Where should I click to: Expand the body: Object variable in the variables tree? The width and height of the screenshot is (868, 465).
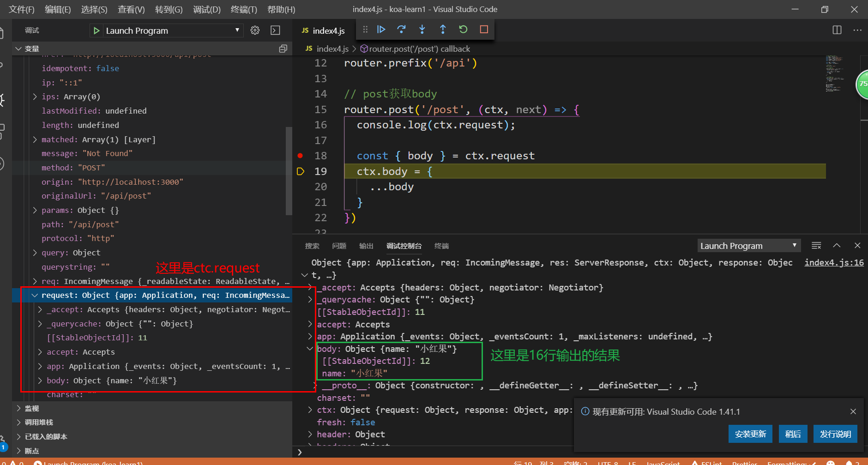click(40, 380)
